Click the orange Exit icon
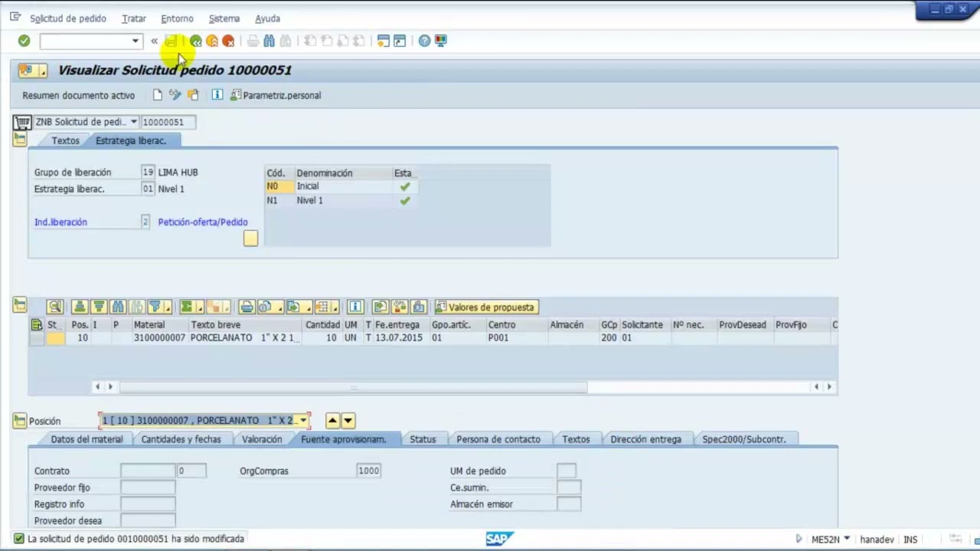The width and height of the screenshot is (980, 551). pyautogui.click(x=212, y=41)
